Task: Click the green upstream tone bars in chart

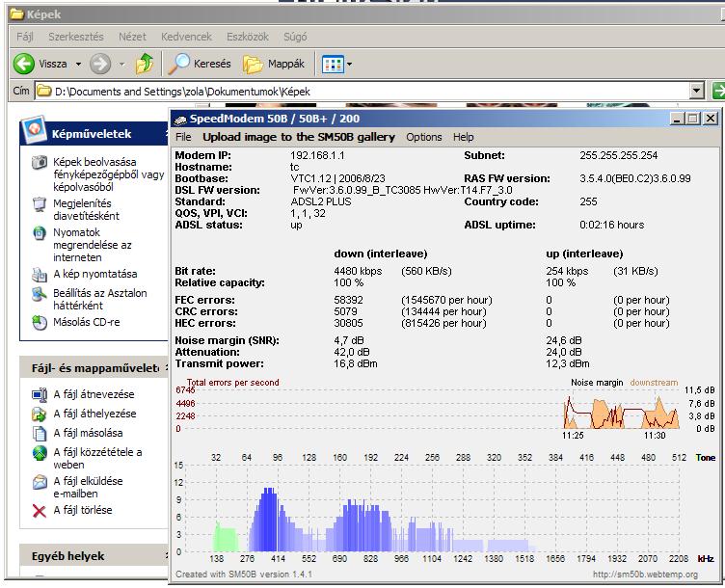Action: pyautogui.click(x=227, y=538)
